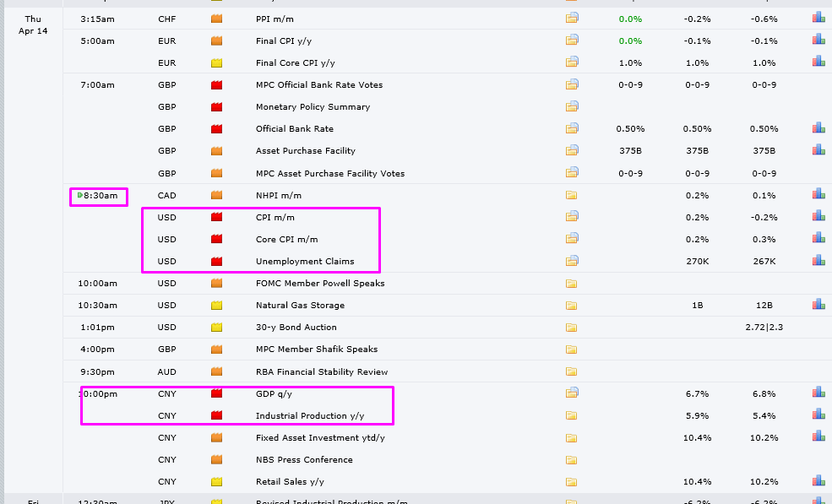Open detail folder for Official Bank Rate
This screenshot has width=832, height=504.
coord(572,127)
